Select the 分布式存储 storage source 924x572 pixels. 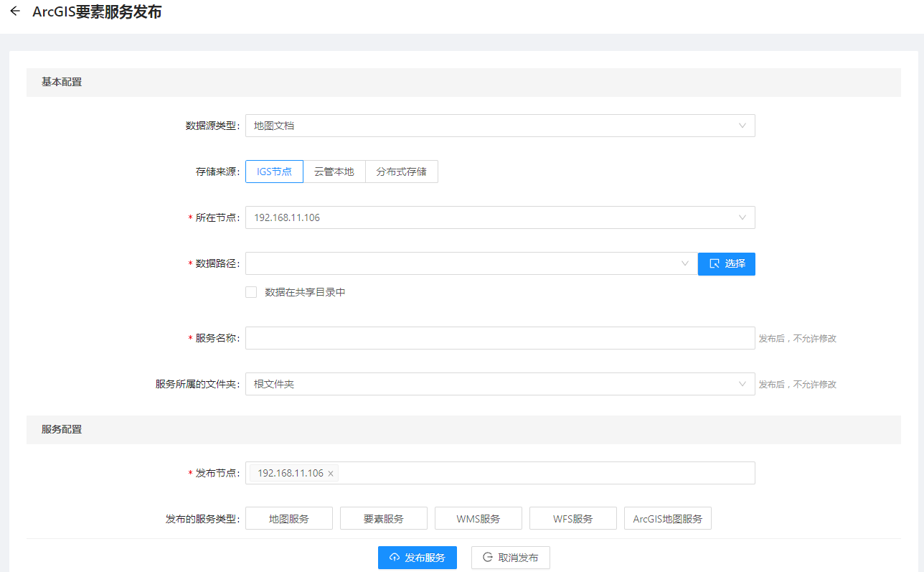[402, 172]
